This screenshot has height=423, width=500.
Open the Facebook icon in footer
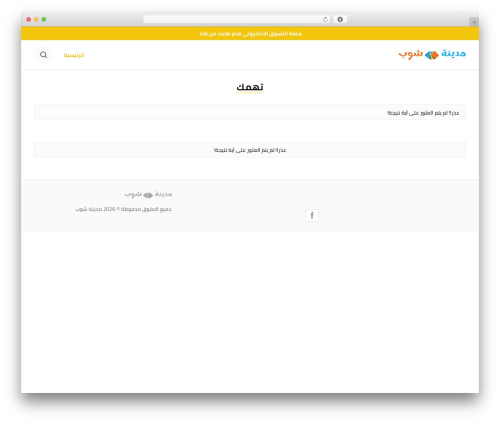pyautogui.click(x=312, y=215)
